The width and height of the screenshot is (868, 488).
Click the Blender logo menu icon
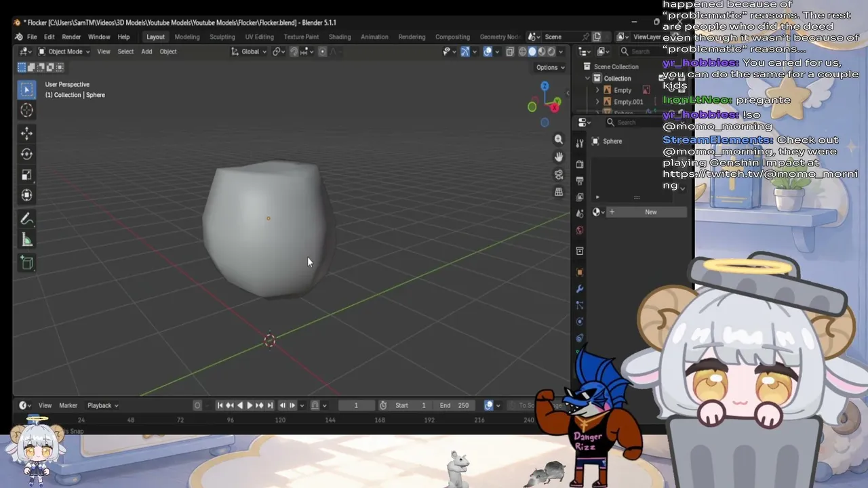pyautogui.click(x=18, y=37)
